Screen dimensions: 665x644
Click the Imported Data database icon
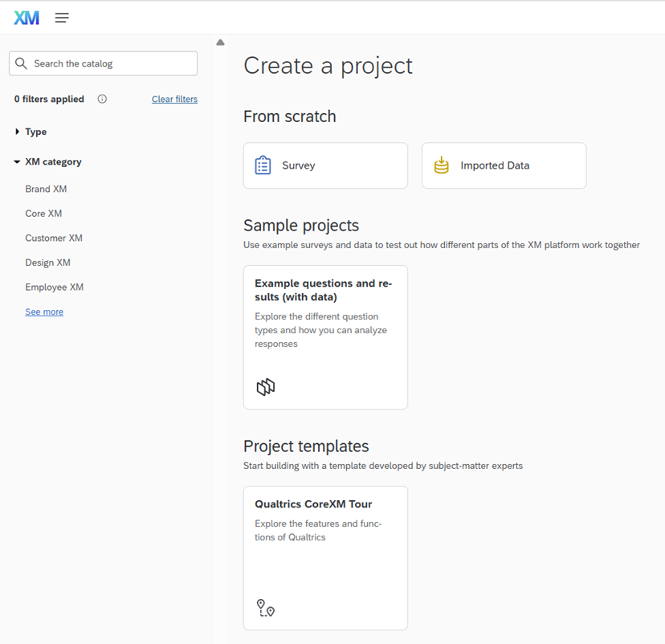[x=441, y=165]
